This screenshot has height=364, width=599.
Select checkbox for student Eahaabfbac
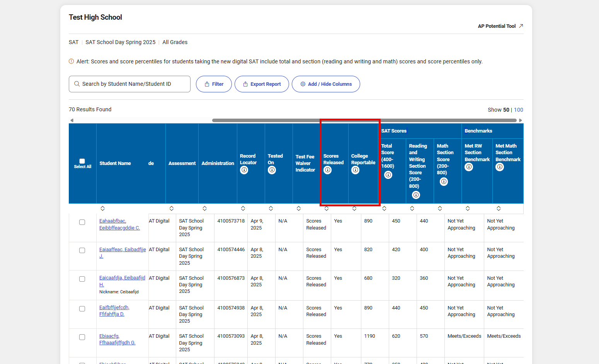click(x=82, y=222)
